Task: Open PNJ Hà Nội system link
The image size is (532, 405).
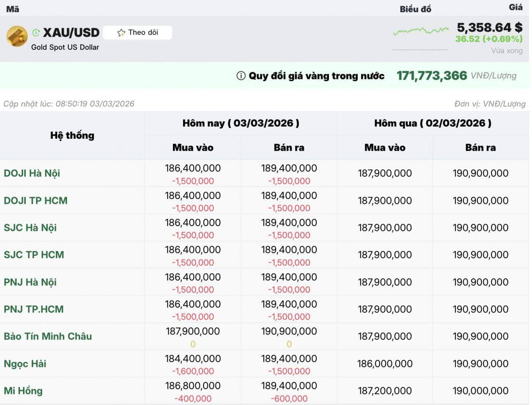Action: tap(30, 282)
